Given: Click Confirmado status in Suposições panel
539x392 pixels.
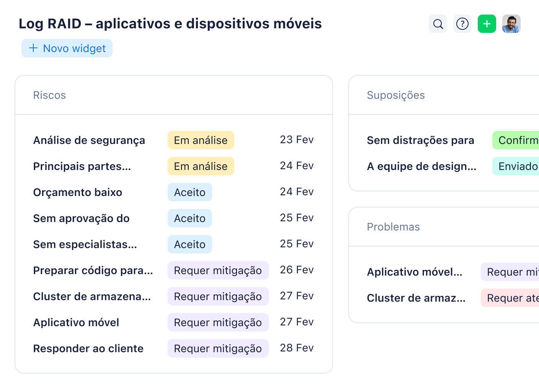Looking at the screenshot, I should pos(516,140).
